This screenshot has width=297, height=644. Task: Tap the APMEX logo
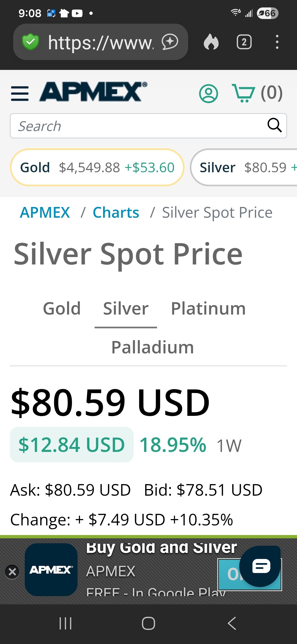point(93,92)
